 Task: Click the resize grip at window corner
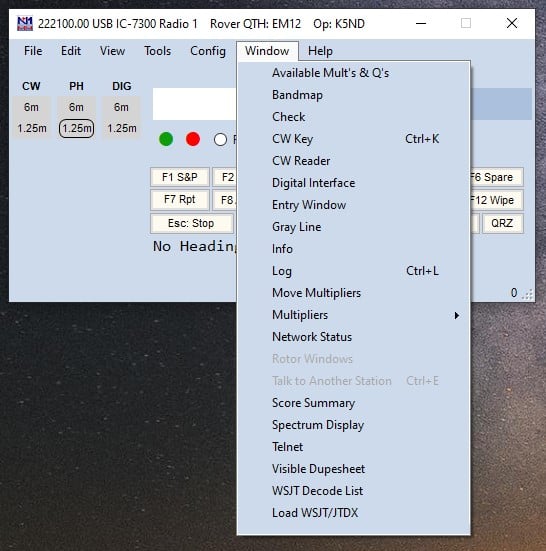(x=528, y=294)
